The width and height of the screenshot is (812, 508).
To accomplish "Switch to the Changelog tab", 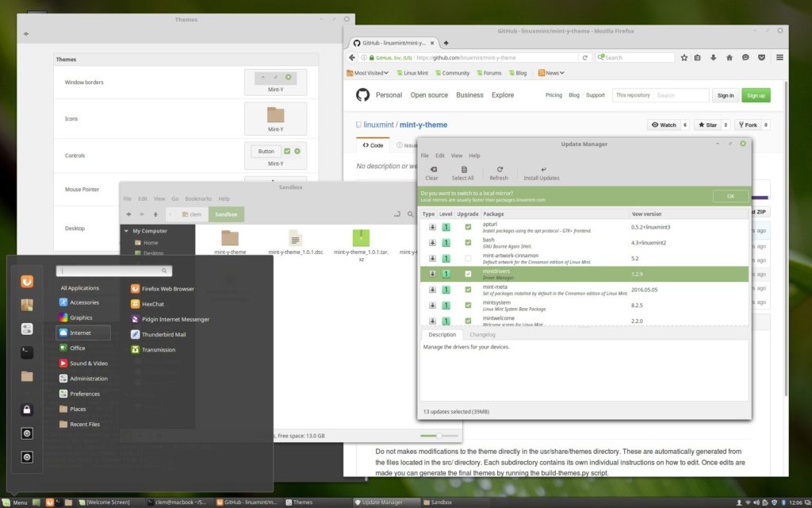I will [482, 334].
